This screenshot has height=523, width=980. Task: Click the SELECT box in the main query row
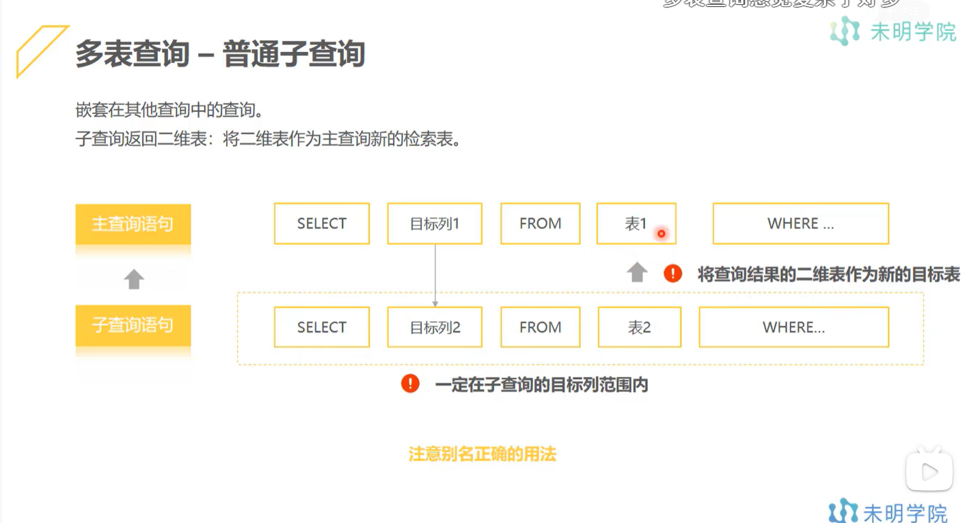click(321, 223)
